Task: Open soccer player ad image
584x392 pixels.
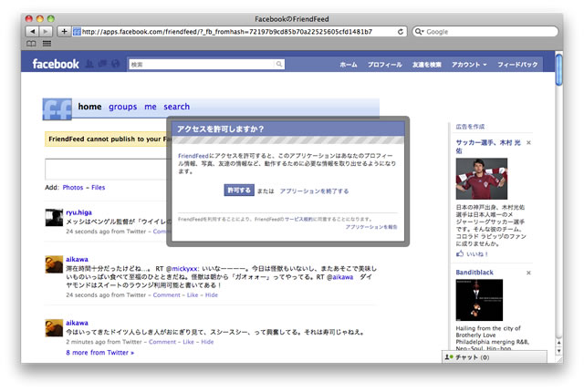Action: point(481,179)
